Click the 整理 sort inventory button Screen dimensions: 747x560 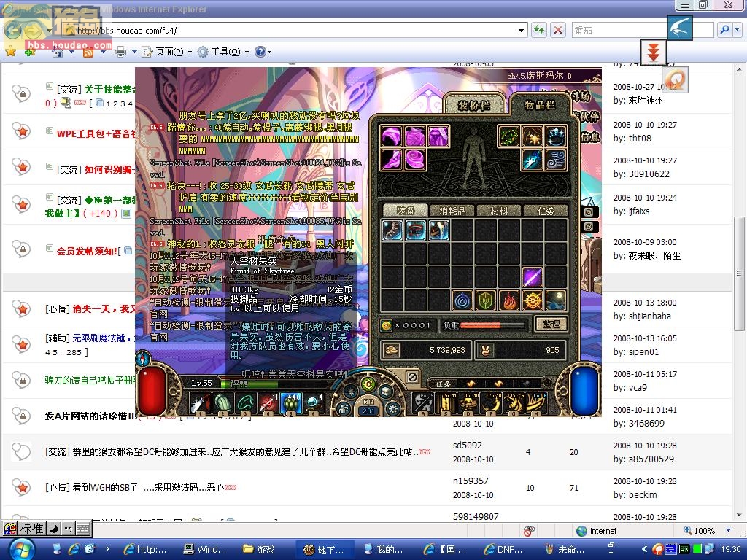click(x=551, y=324)
